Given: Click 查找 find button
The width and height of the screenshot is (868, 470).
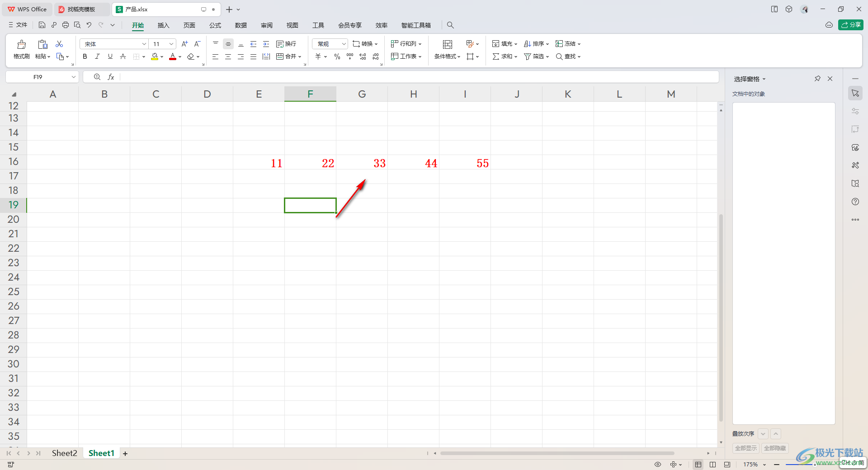Looking at the screenshot, I should coord(568,56).
